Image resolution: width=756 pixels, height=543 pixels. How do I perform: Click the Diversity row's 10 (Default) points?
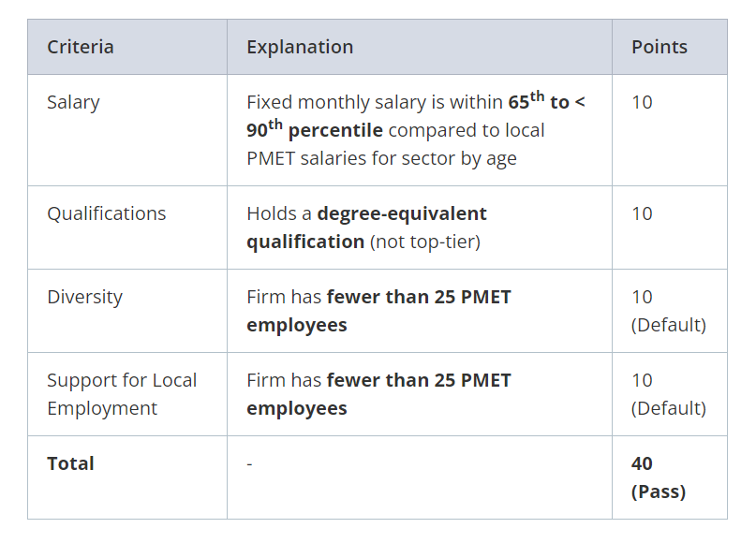tap(669, 311)
